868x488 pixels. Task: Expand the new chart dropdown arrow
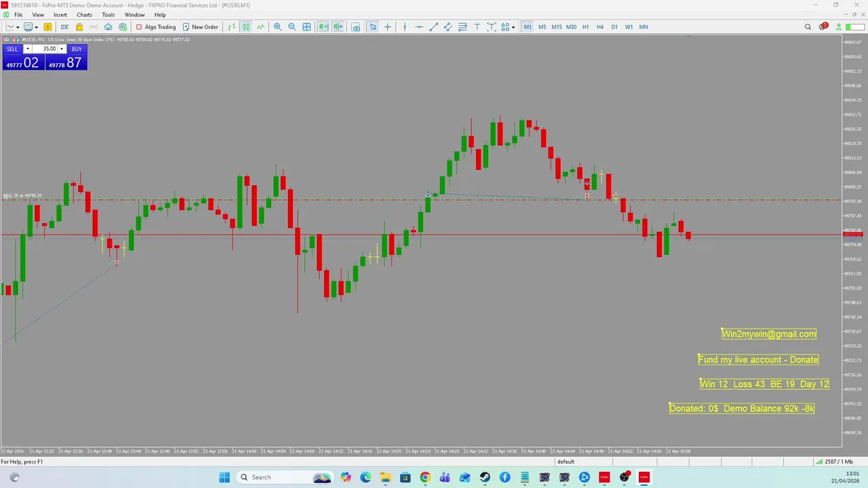point(18,27)
